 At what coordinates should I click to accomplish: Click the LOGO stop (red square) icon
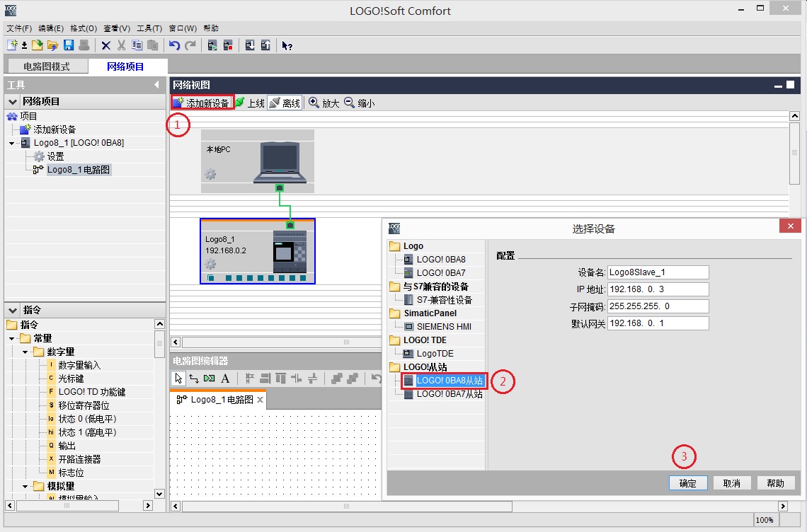click(228, 45)
